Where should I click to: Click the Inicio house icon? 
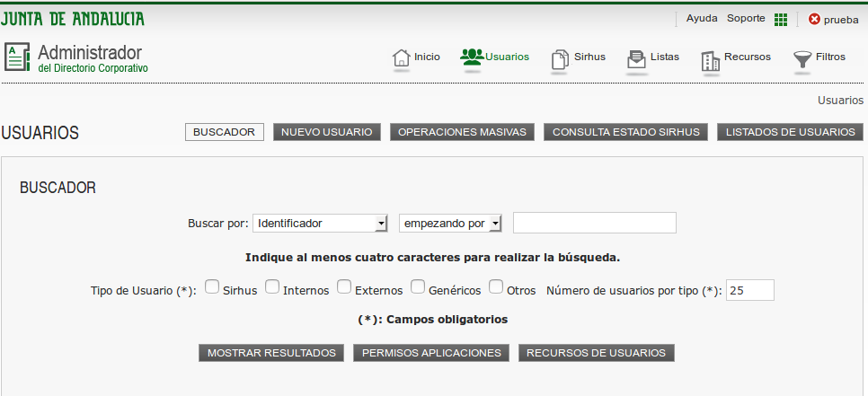pyautogui.click(x=402, y=58)
